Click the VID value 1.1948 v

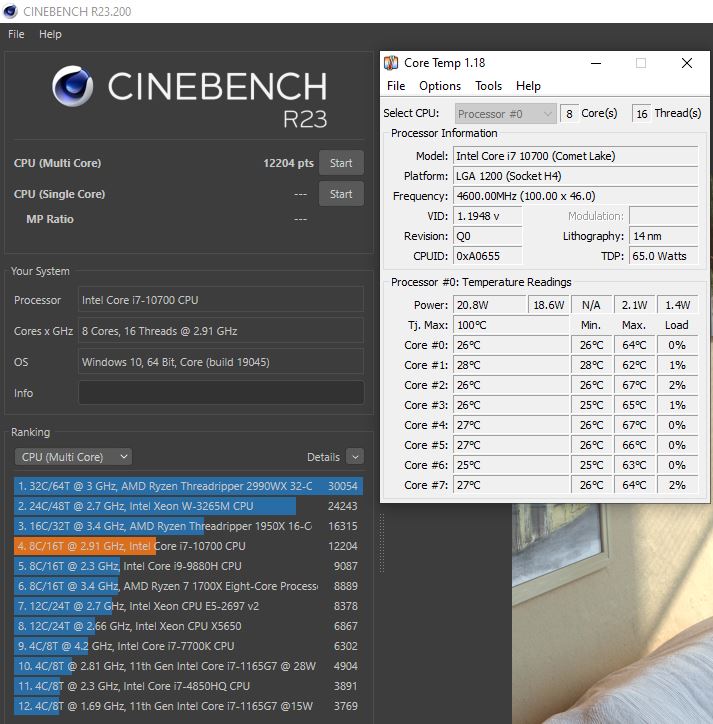pos(488,216)
